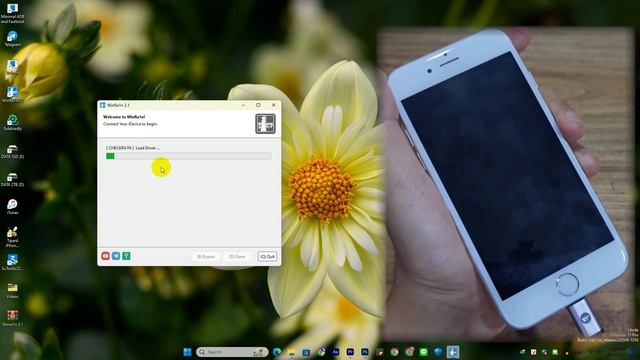
Task: Click the "Welcome to WinRa1n!" heading text
Action: point(124,117)
